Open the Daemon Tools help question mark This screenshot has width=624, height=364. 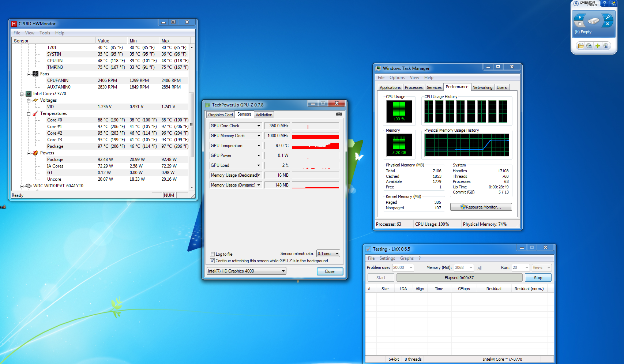605,3
